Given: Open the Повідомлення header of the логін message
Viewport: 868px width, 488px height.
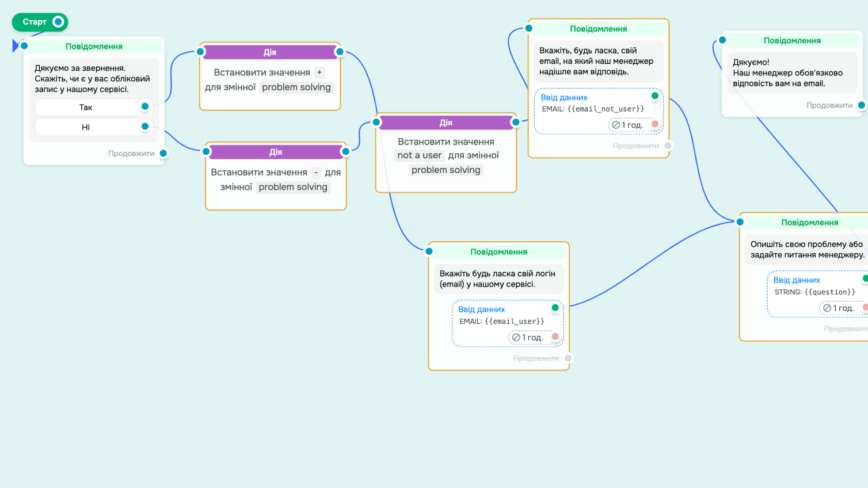Looking at the screenshot, I should (499, 252).
